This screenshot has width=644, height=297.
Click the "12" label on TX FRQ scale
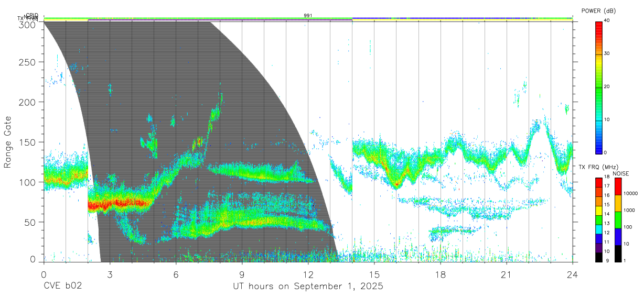click(x=606, y=233)
